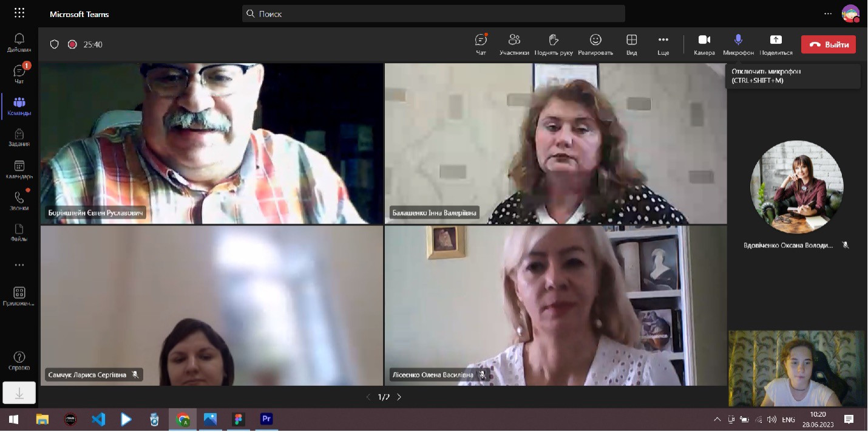Click the red recording indicator

[x=72, y=44]
